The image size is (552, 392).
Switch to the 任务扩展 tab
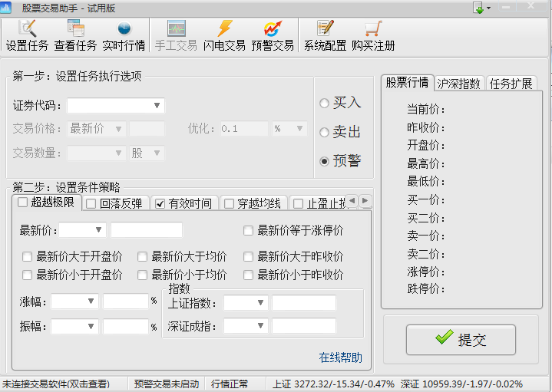(511, 84)
